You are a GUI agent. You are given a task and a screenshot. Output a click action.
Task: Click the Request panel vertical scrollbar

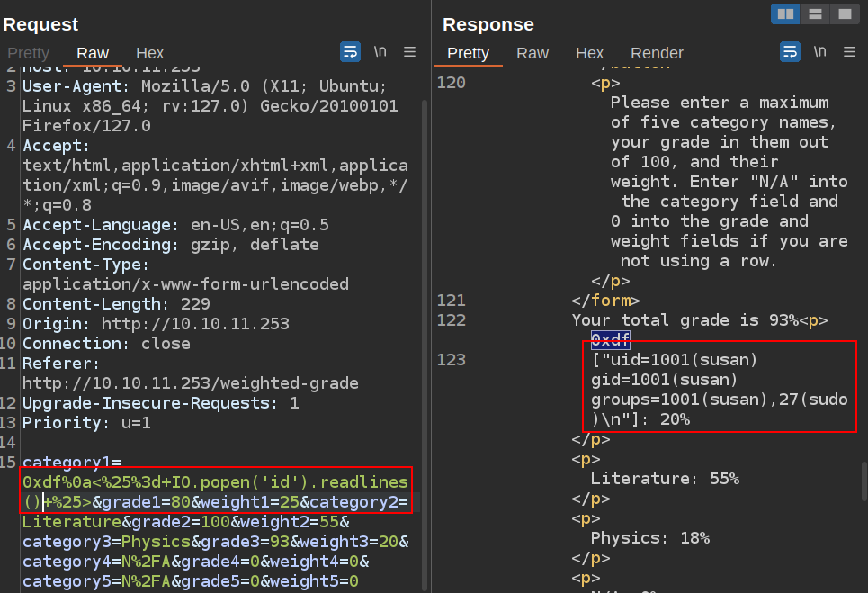pyautogui.click(x=425, y=270)
